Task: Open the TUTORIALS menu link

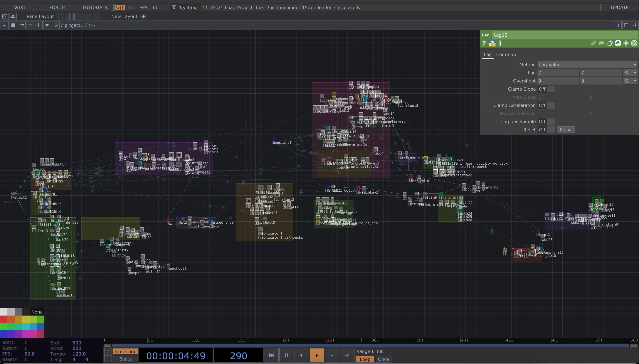Action: click(x=95, y=8)
